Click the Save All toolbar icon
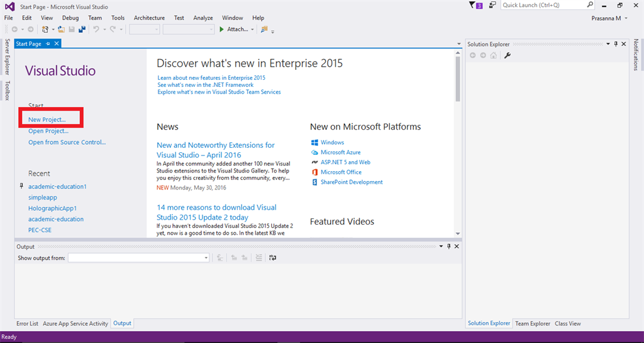 pos(82,29)
